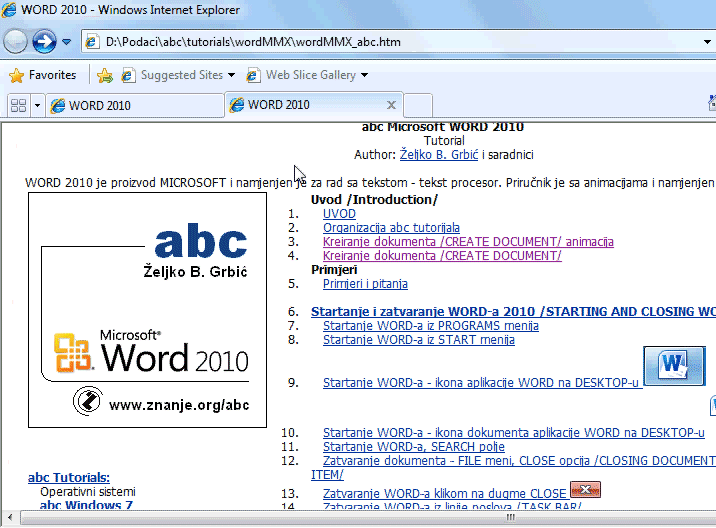Image resolution: width=716 pixels, height=528 pixels.
Task: Open the abc Windows 7 link
Action: (x=86, y=506)
